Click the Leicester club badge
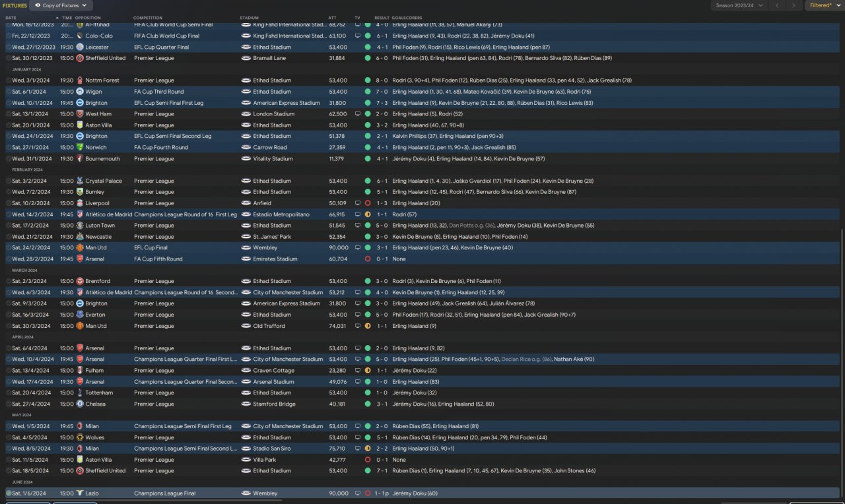845x504 pixels. [79, 47]
